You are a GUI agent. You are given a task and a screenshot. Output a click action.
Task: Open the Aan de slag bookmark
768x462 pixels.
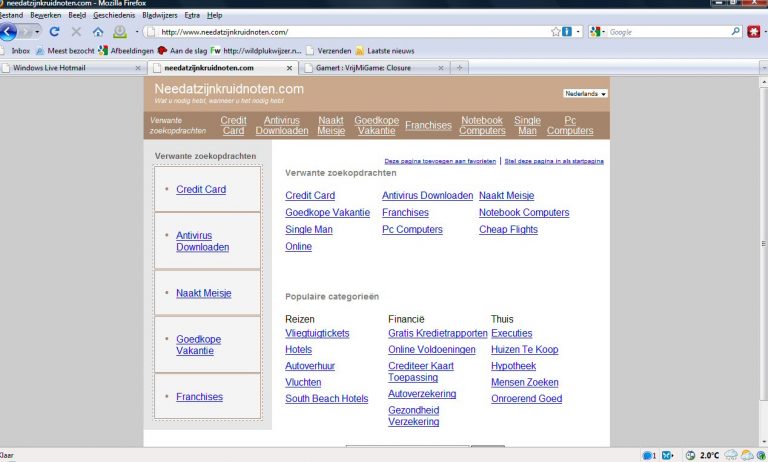click(x=183, y=50)
